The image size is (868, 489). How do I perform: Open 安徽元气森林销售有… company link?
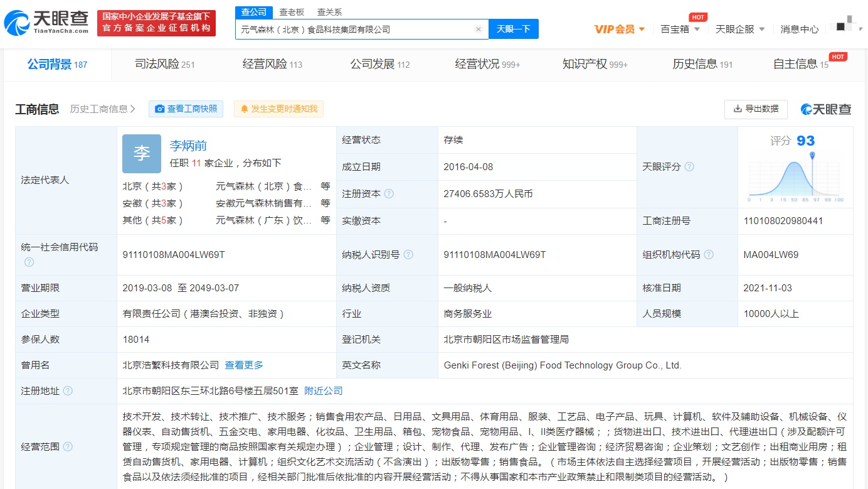coord(264,203)
